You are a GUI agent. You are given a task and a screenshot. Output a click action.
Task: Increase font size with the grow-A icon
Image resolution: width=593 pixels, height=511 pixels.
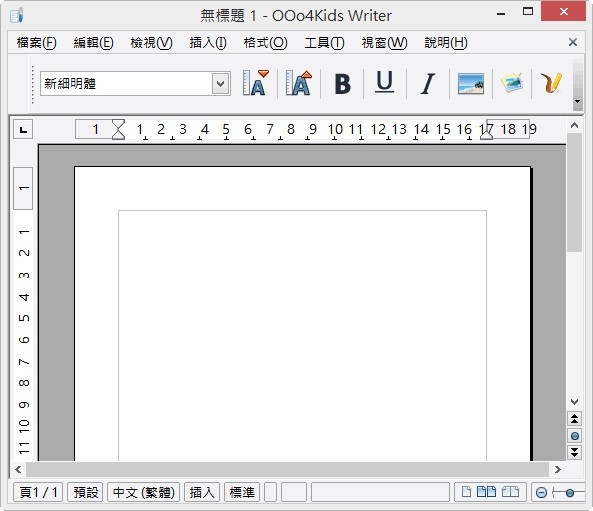coord(299,83)
